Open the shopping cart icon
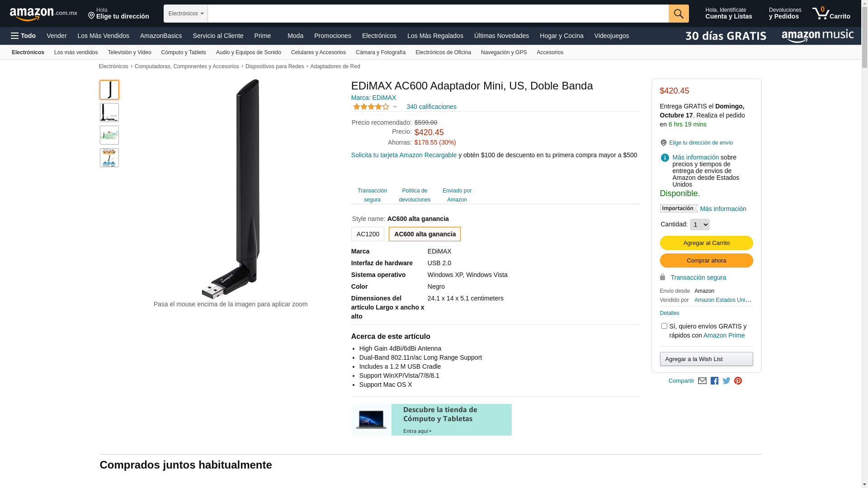The image size is (868, 488). (x=831, y=14)
